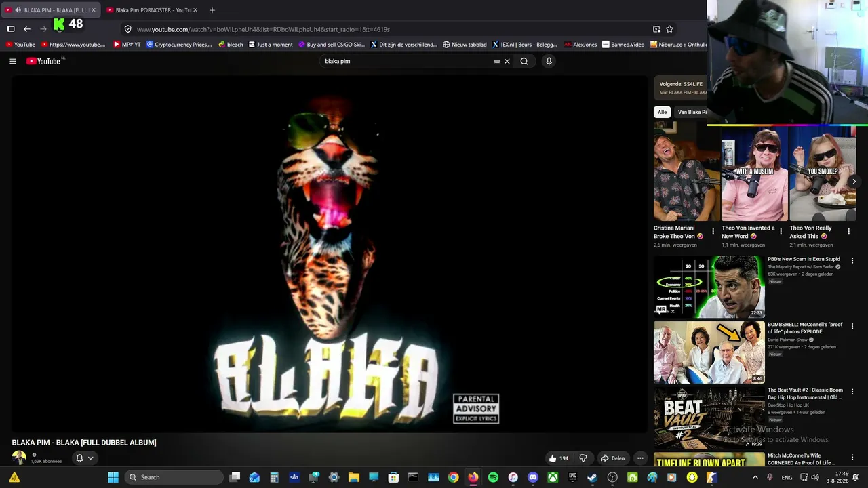Open a new browser tab

click(x=212, y=10)
